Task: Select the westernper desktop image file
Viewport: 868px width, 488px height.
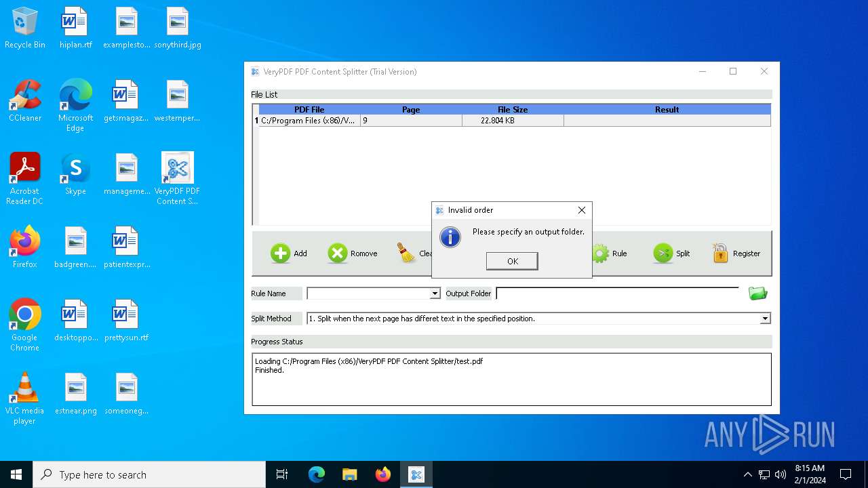Action: point(178,102)
